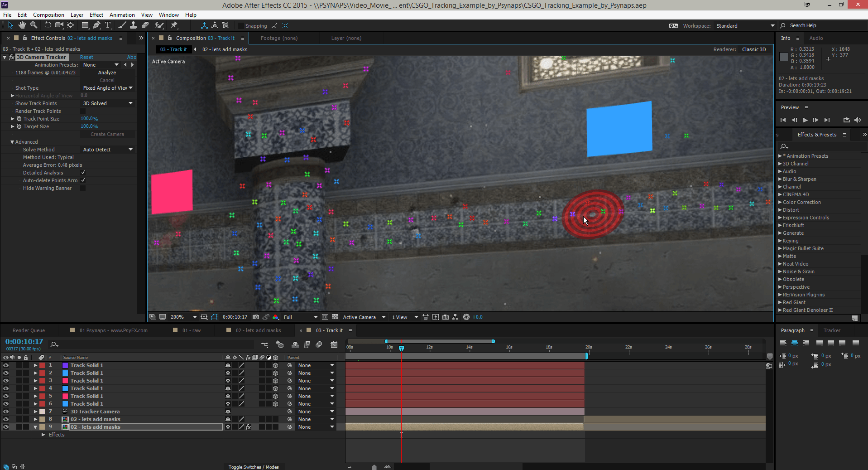Hide layer 8 lets add masks
This screenshot has width=868, height=470.
click(x=6, y=419)
